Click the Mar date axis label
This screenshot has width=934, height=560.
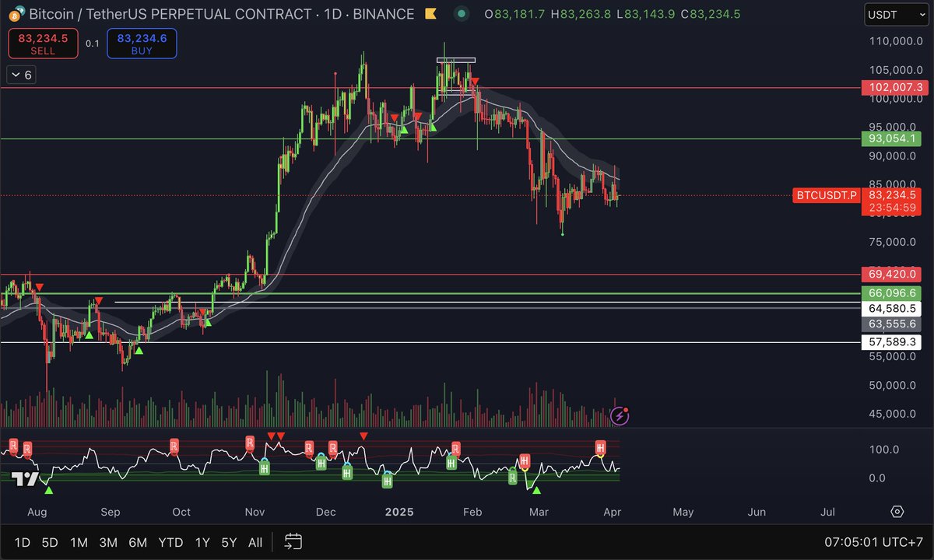click(x=538, y=513)
